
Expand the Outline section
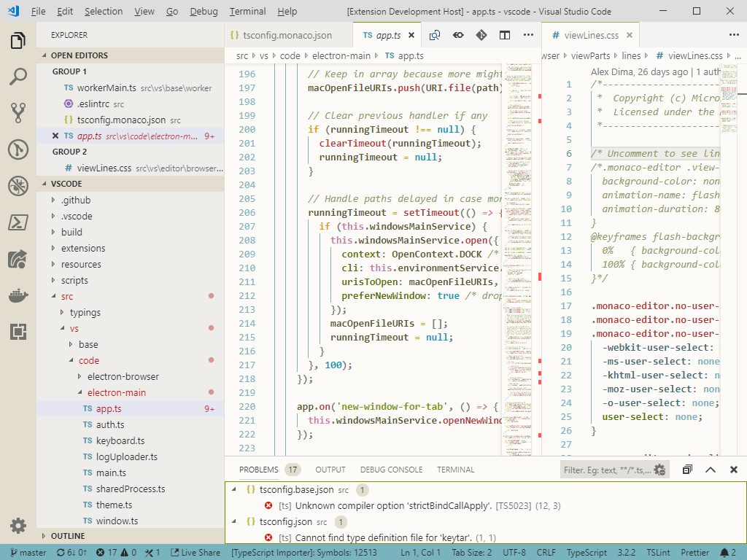point(68,536)
